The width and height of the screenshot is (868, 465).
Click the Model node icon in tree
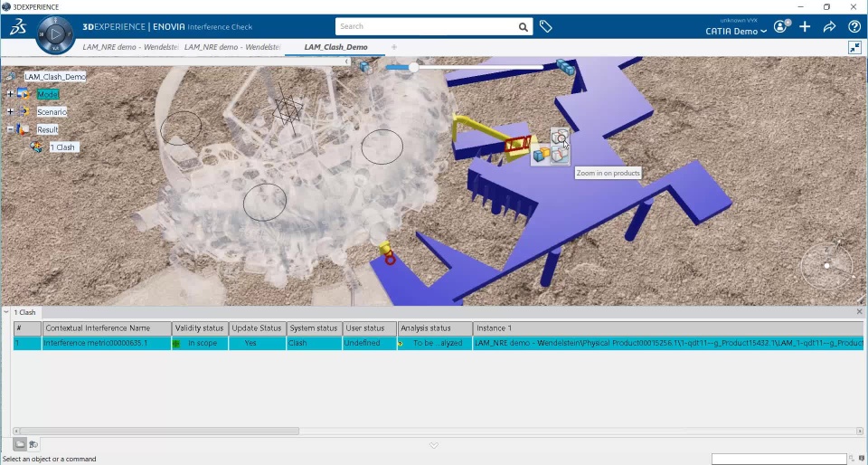[24, 94]
